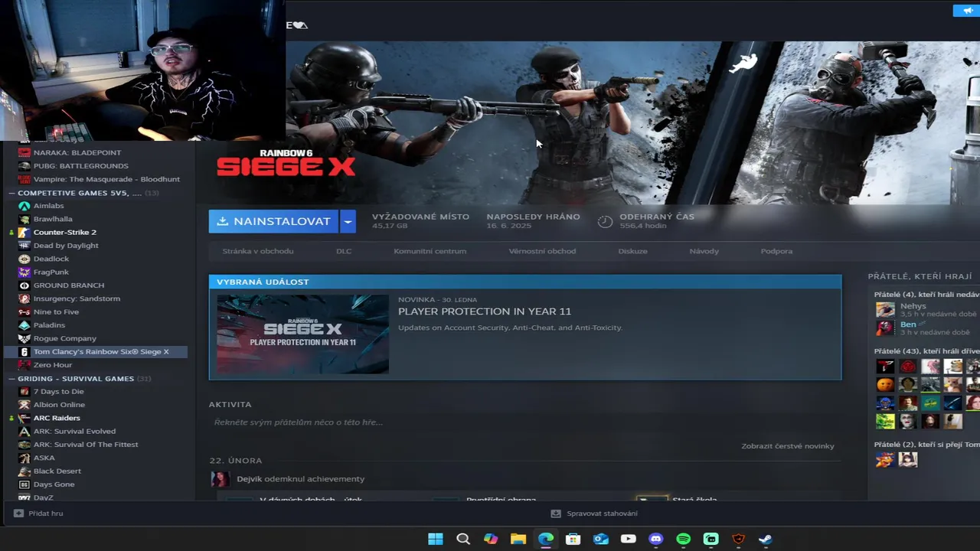Open Nehys friend avatar
The width and height of the screenshot is (980, 551).
click(x=885, y=310)
